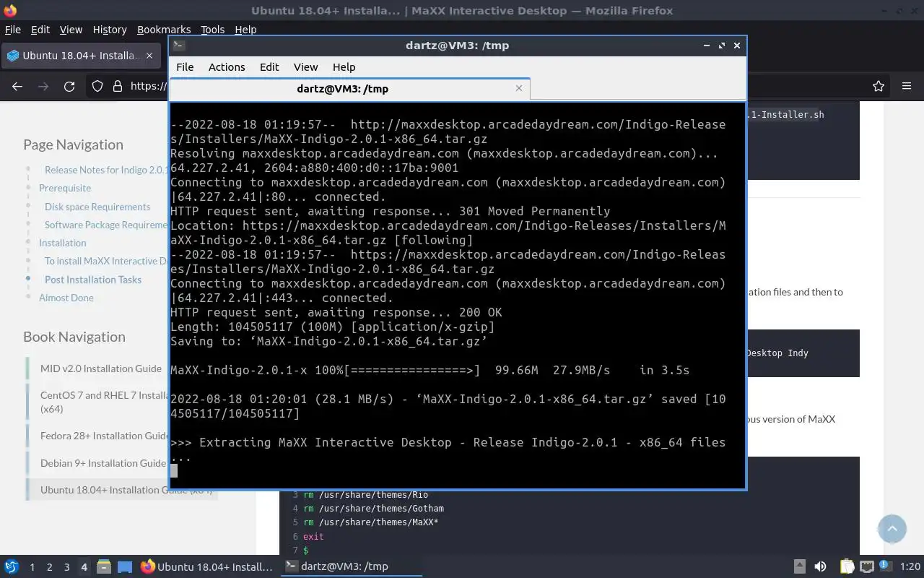Open the Firefox hamburger application menu
The width and height of the screenshot is (924, 578).
907,86
